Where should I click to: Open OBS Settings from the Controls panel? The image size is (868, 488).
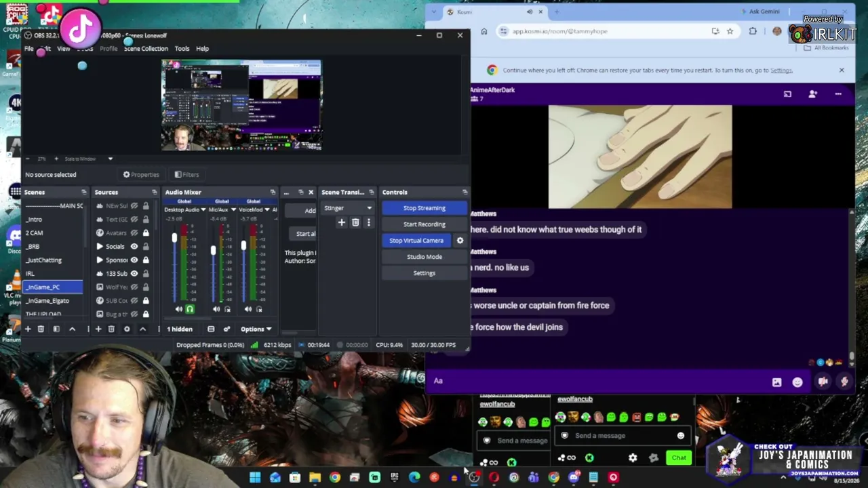(x=425, y=273)
